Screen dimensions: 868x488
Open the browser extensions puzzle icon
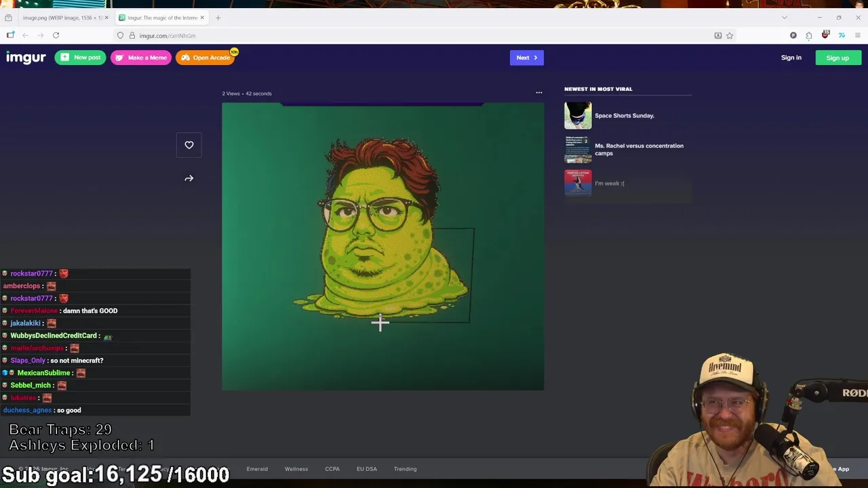809,35
